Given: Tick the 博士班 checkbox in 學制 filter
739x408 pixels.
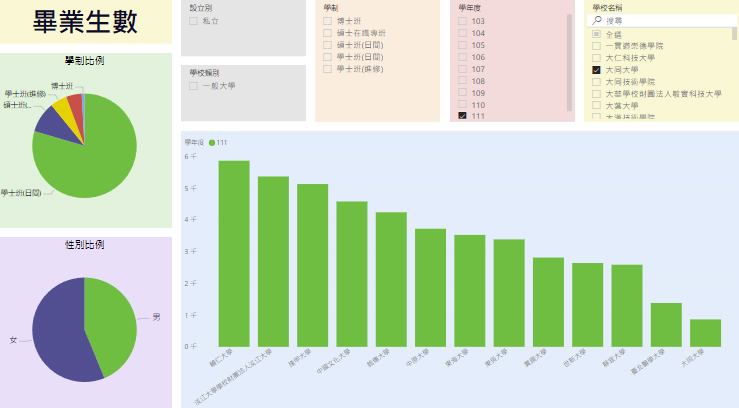Looking at the screenshot, I should pyautogui.click(x=328, y=21).
